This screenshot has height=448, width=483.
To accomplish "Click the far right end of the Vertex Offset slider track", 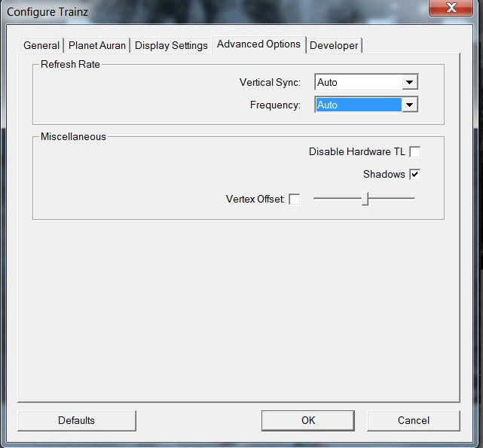I will (x=413, y=199).
